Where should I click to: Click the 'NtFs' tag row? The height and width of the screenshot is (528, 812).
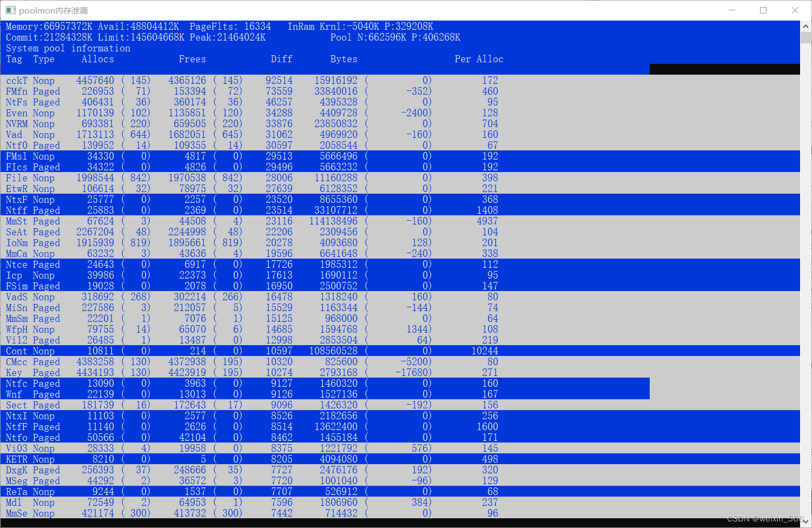(x=400, y=102)
